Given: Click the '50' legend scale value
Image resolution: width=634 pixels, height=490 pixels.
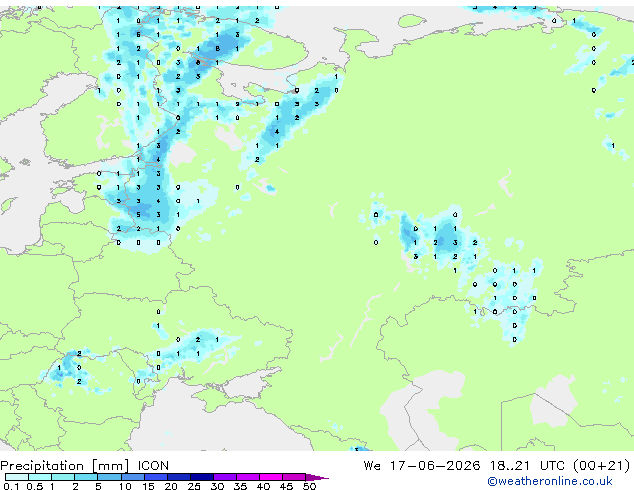Looking at the screenshot, I should tap(309, 486).
